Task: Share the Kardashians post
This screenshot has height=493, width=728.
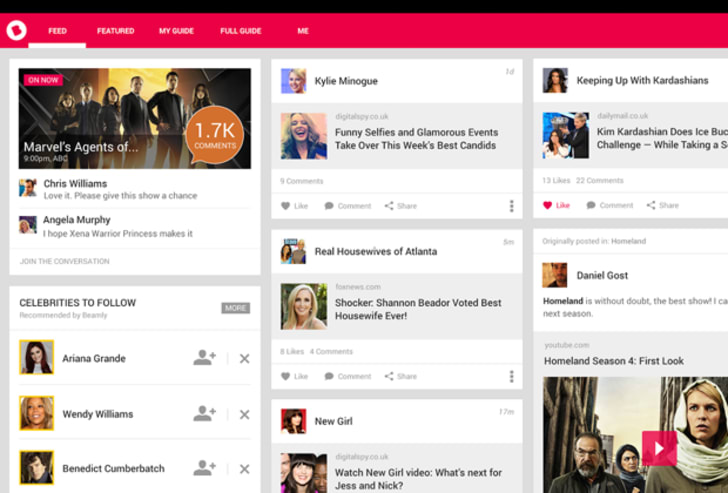Action: [x=663, y=205]
